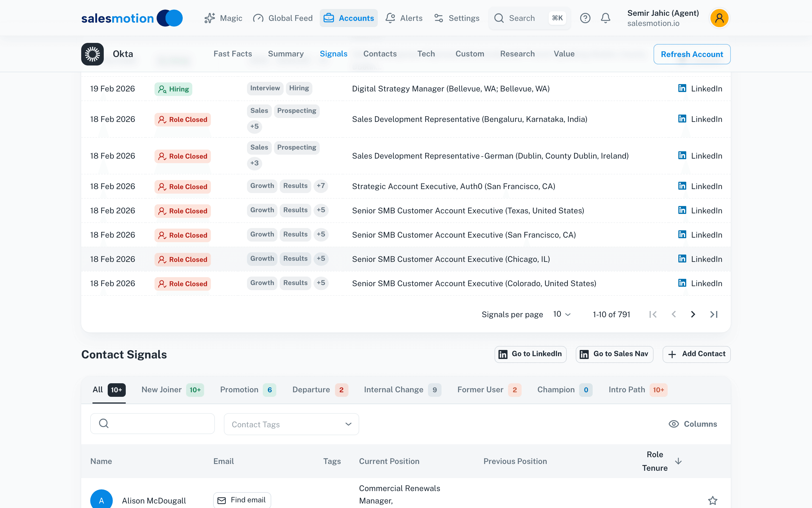This screenshot has height=508, width=812.
Task: Open LinkedIn icon for Bengaluru SDR row
Action: (x=682, y=119)
